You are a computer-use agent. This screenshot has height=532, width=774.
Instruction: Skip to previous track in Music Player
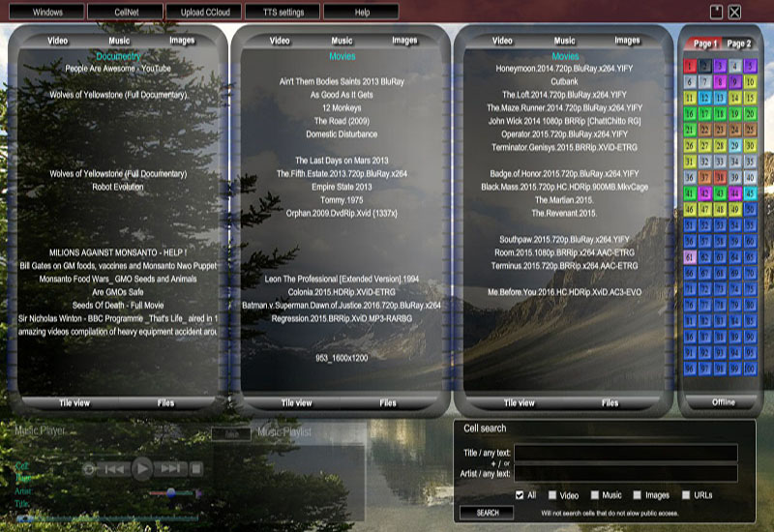pyautogui.click(x=115, y=469)
